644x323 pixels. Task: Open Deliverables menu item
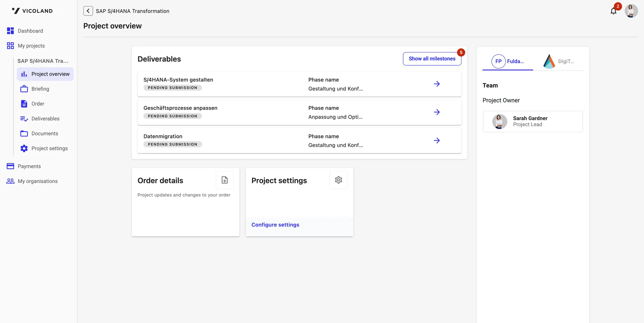pos(45,119)
